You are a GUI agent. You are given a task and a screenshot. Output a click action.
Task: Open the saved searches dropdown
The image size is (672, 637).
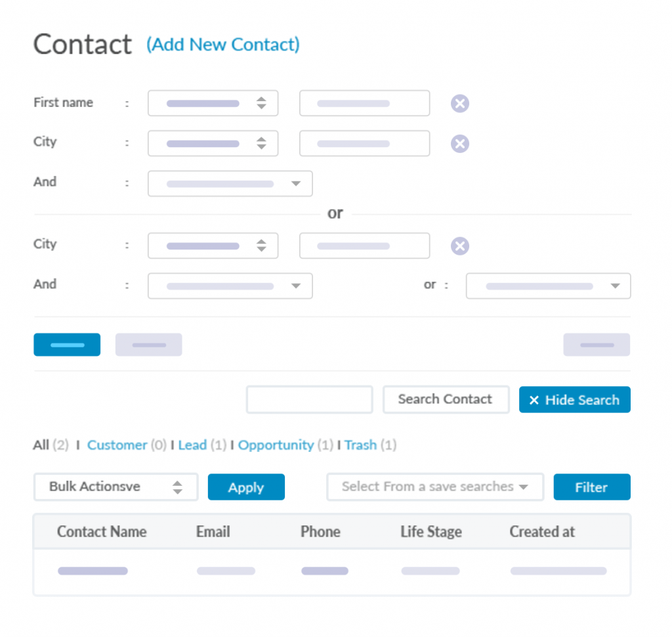[435, 487]
